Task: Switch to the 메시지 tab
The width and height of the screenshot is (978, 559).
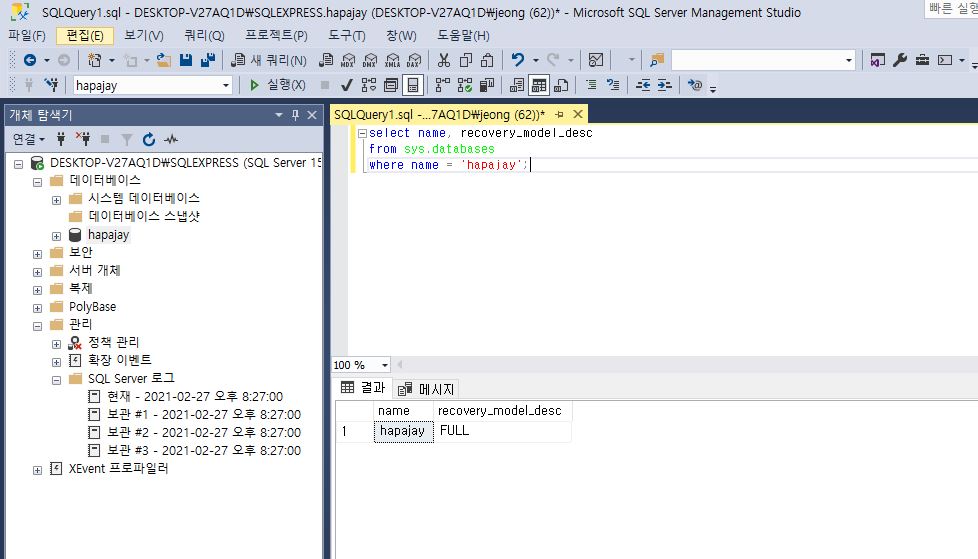Action: (427, 389)
